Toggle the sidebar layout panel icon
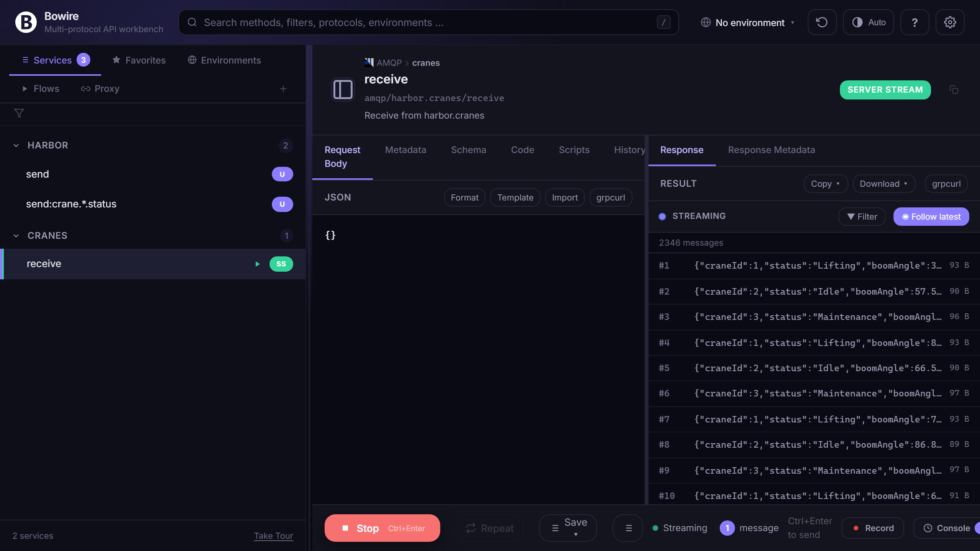Viewport: 980px width, 551px height. (x=343, y=90)
